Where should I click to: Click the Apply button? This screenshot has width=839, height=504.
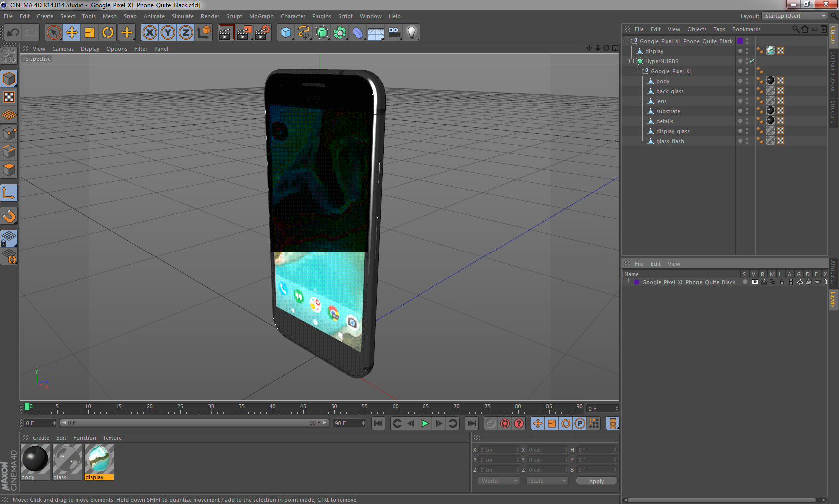point(596,481)
